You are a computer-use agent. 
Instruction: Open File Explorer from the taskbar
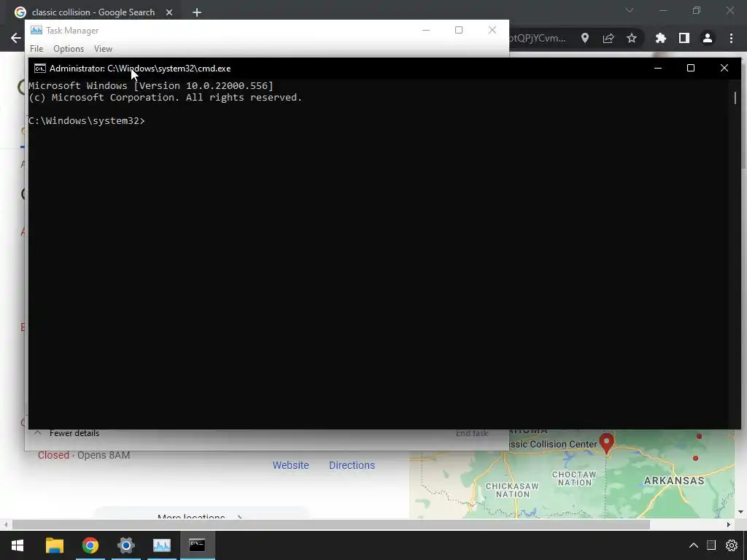pyautogui.click(x=54, y=545)
